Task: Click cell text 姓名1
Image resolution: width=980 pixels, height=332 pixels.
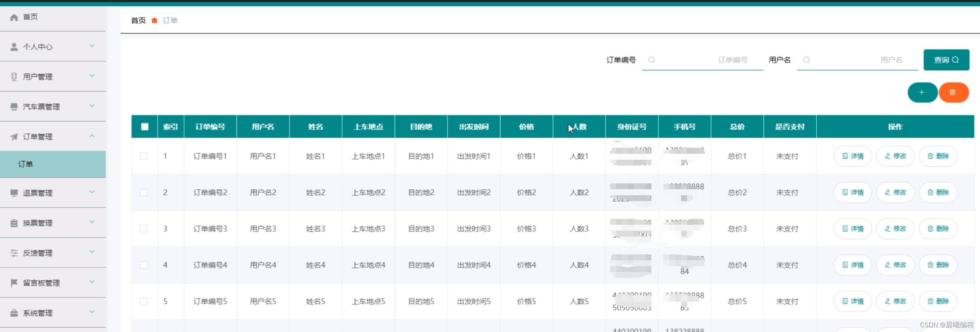Action: coord(315,156)
